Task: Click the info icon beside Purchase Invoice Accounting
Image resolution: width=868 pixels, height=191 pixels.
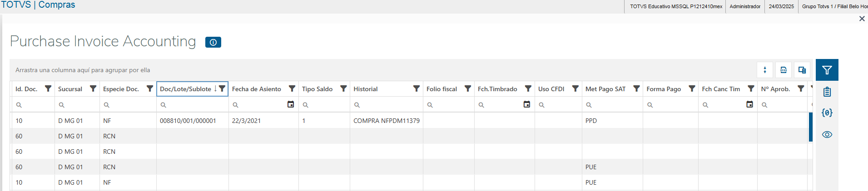Action: pyautogui.click(x=213, y=42)
